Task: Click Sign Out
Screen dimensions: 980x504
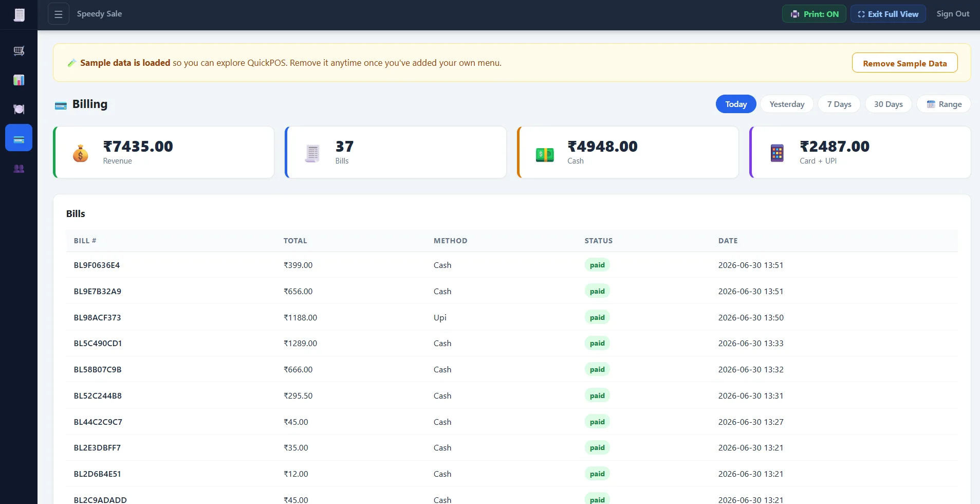Action: (x=953, y=14)
